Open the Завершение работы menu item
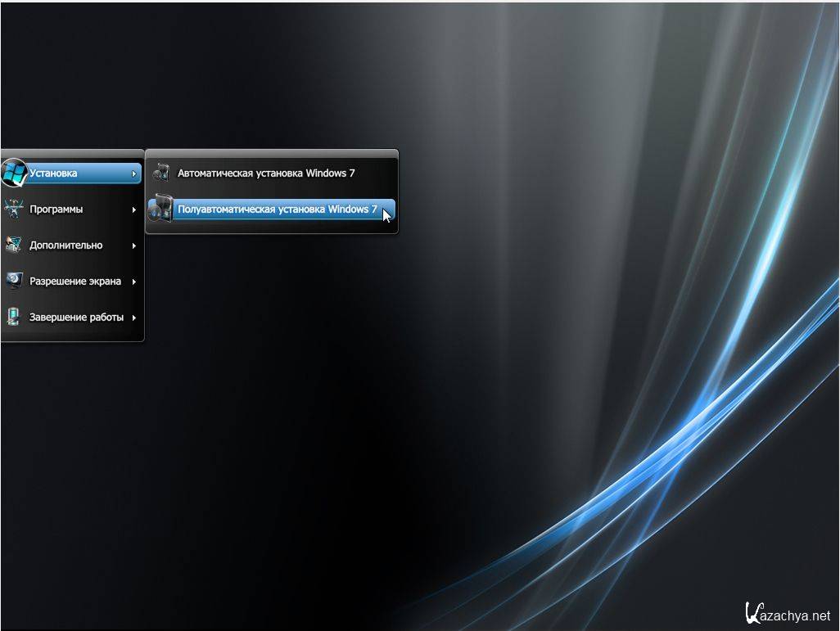840x631 pixels. [72, 317]
